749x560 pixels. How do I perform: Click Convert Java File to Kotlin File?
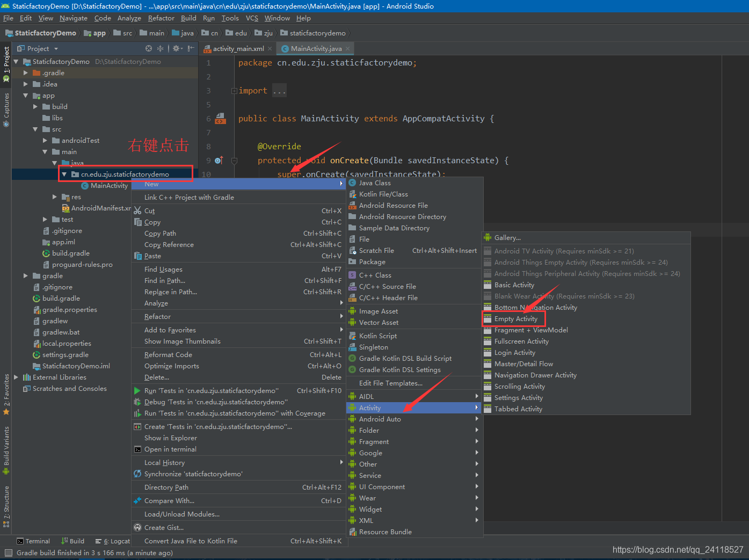tap(239, 541)
